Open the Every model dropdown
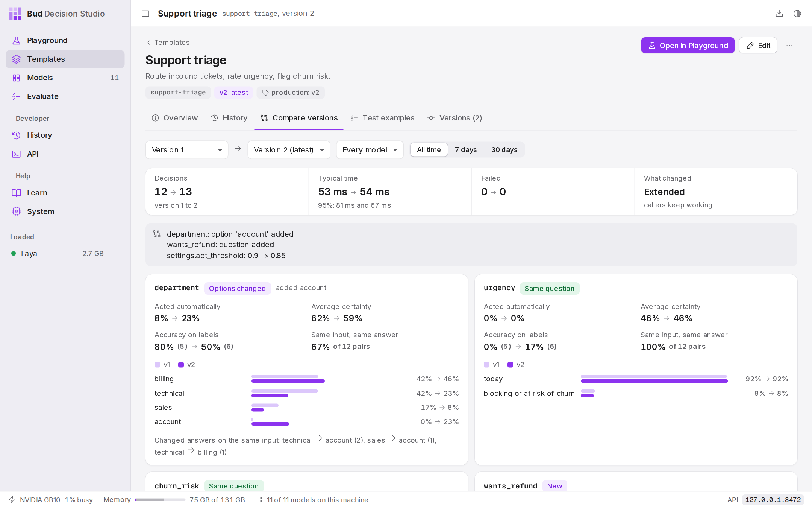The image size is (812, 508). 370,150
